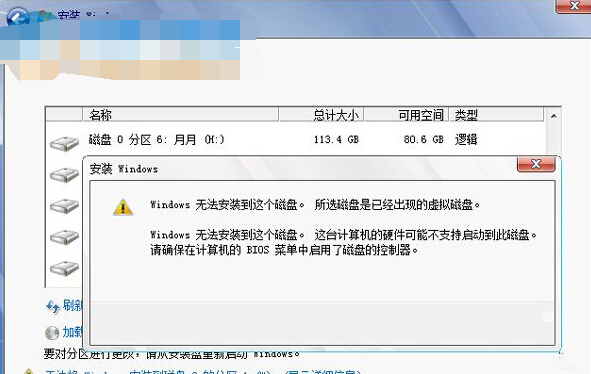Close the main installer window
This screenshot has height=374, width=591.
[x=574, y=6]
